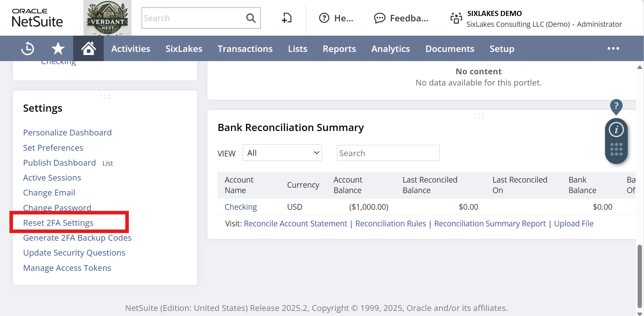Open the Feedback speech bubble icon

[379, 18]
